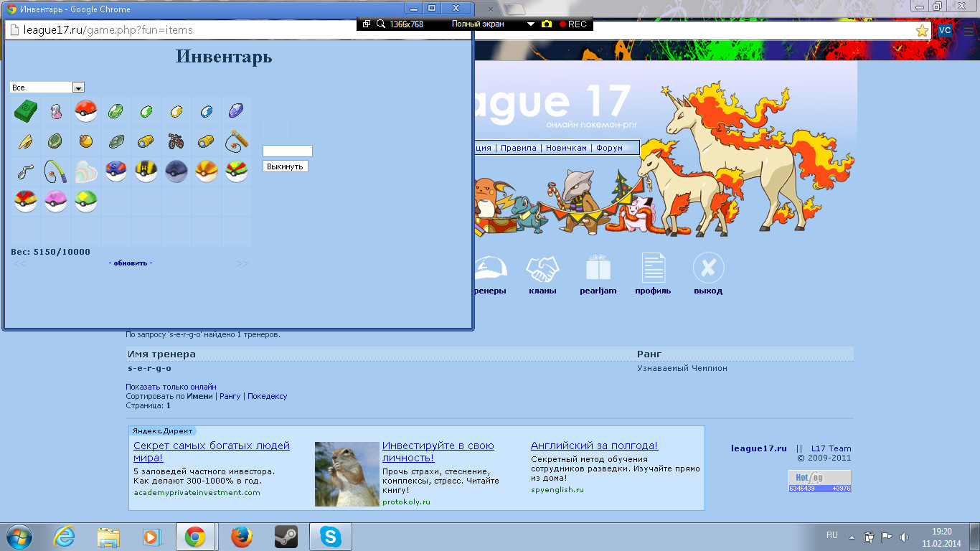Select the classic red-white Poké Ball
Image resolution: width=980 pixels, height=551 pixels.
pyautogui.click(x=85, y=111)
